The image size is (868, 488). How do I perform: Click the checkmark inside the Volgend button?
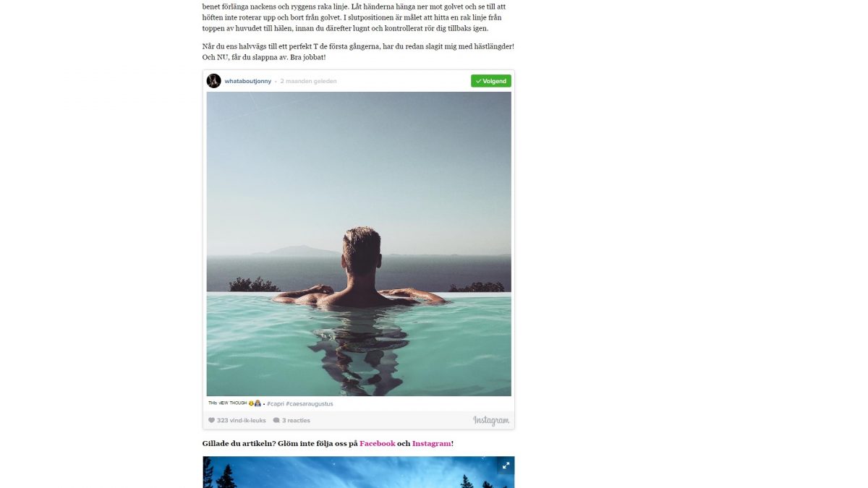point(478,81)
